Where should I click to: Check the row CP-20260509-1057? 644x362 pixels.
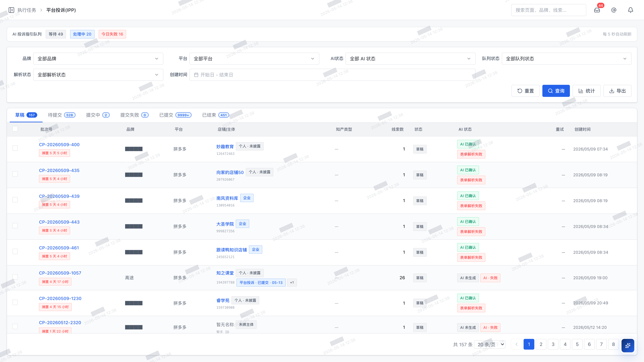tap(15, 277)
